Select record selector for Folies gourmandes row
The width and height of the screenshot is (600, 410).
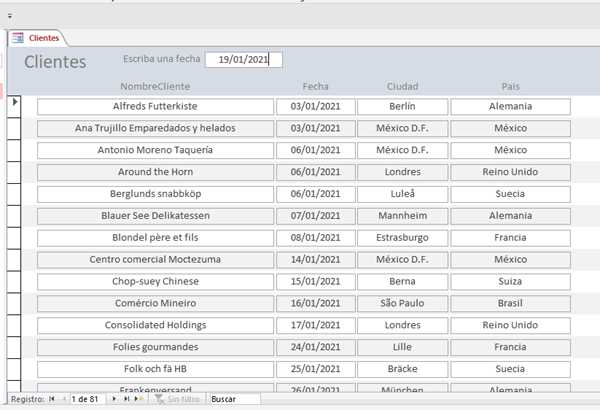(x=14, y=347)
